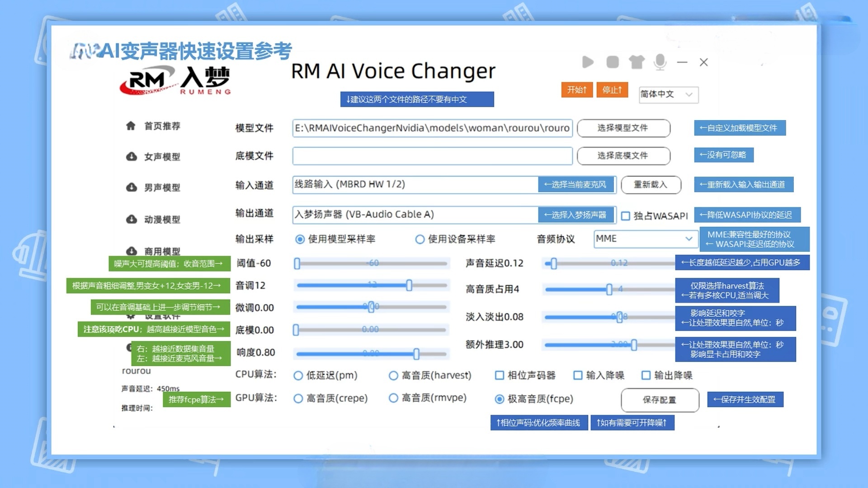Open the 动漫模型 sidebar page

tap(162, 220)
